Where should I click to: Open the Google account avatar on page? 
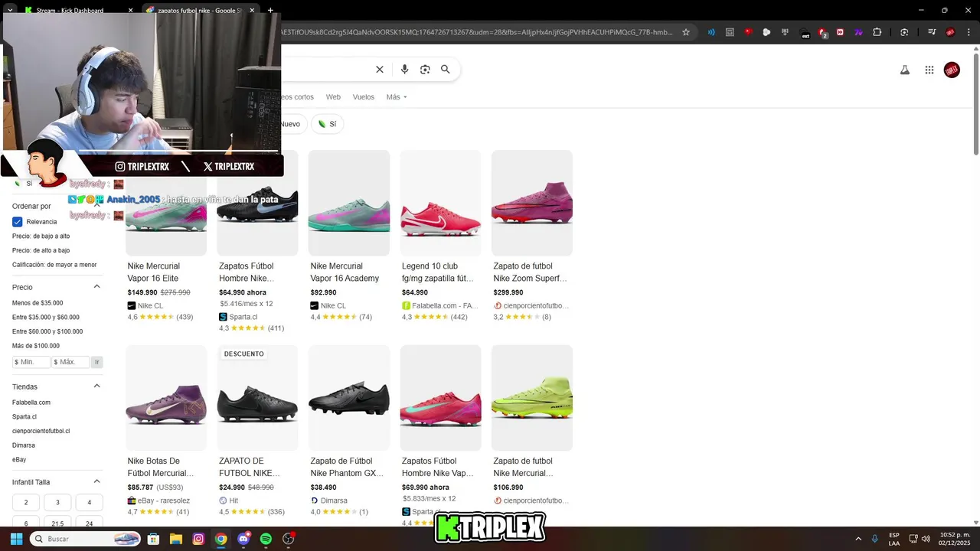(x=952, y=70)
